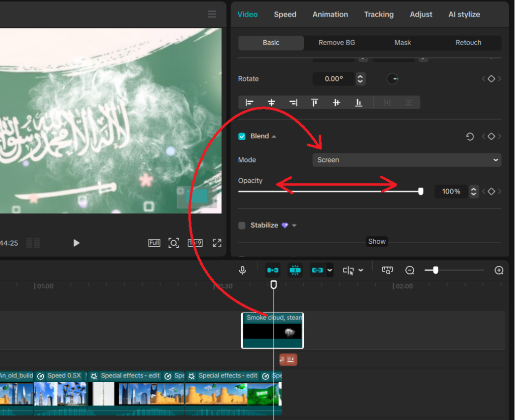Collapse the Blend section arrow
The image size is (515, 420).
[274, 137]
